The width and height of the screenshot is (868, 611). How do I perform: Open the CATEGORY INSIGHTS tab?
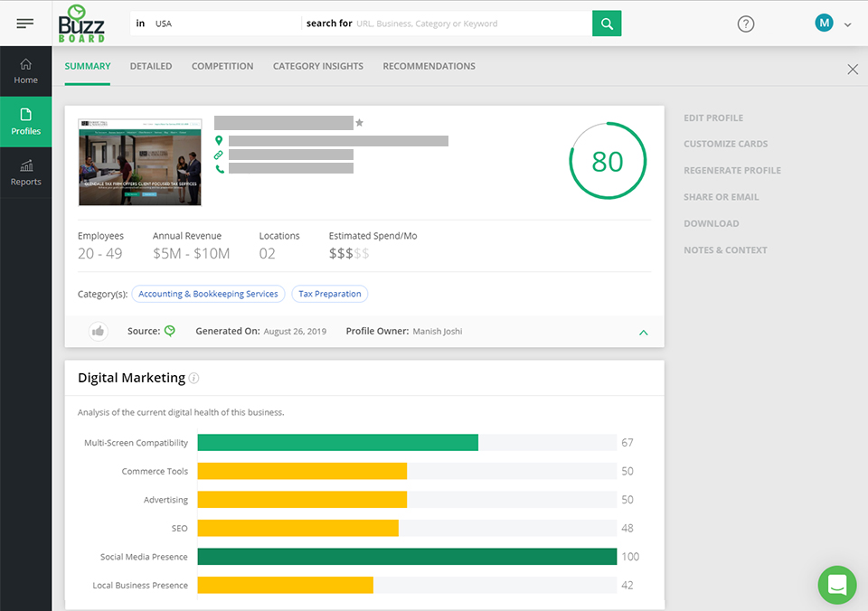(x=317, y=65)
